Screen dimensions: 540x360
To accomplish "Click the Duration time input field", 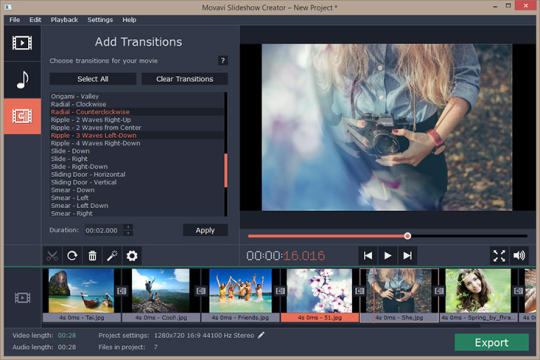I will click(x=104, y=230).
